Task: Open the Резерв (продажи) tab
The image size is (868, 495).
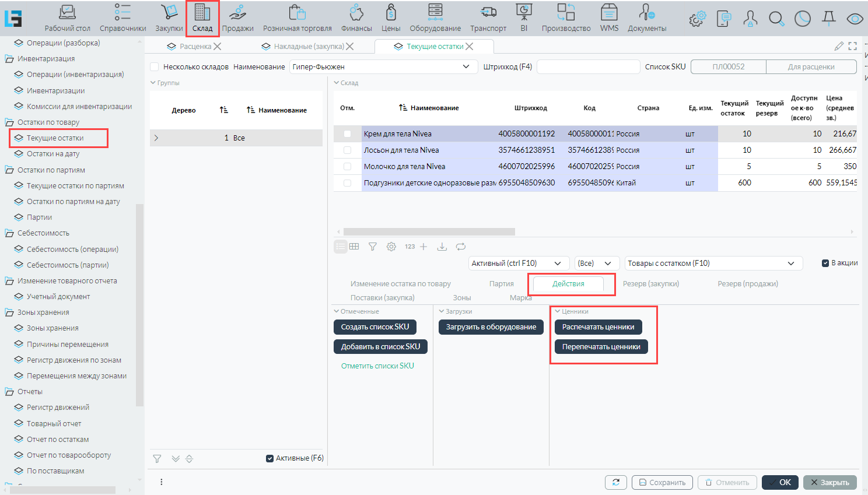Action: (x=747, y=284)
